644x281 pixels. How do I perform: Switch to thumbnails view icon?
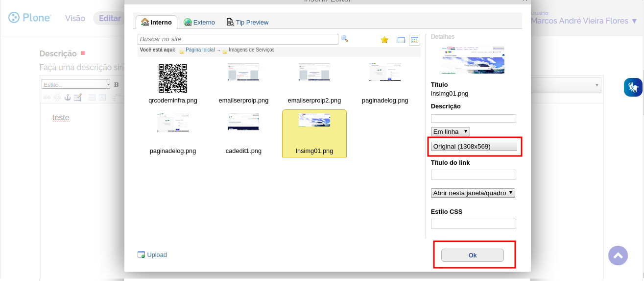click(x=414, y=40)
